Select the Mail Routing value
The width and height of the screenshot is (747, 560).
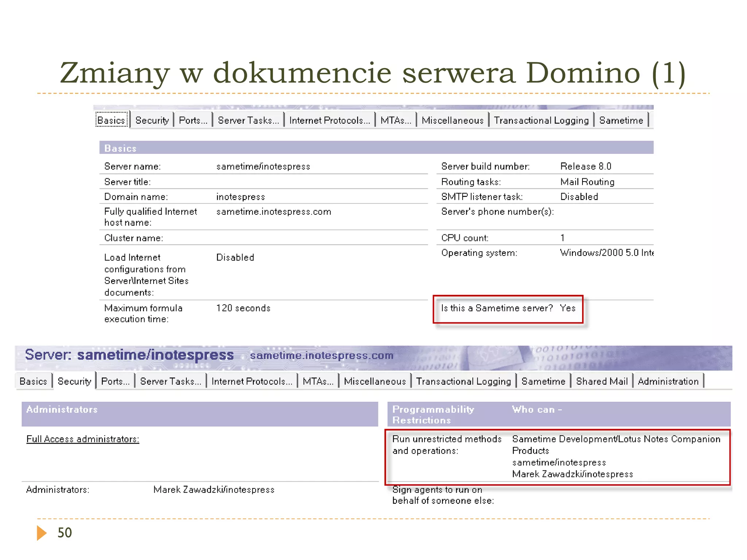coord(587,182)
